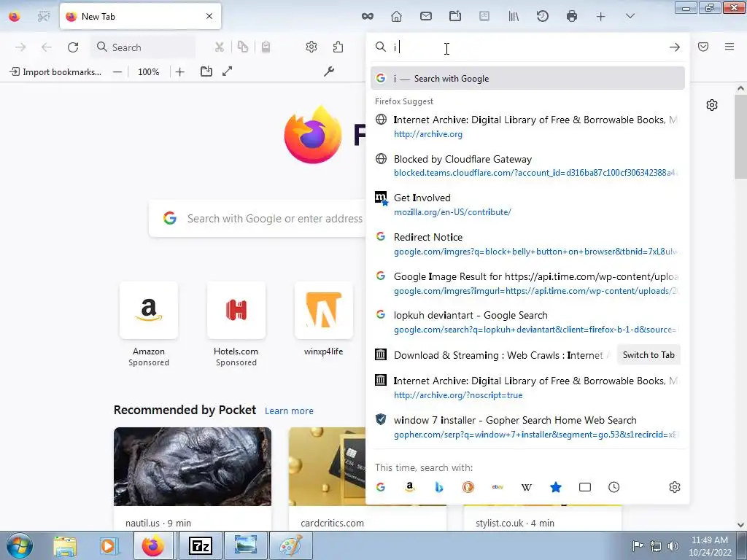The image size is (747, 560).
Task: Search this time with DuckDuckGo icon
Action: [x=468, y=487]
